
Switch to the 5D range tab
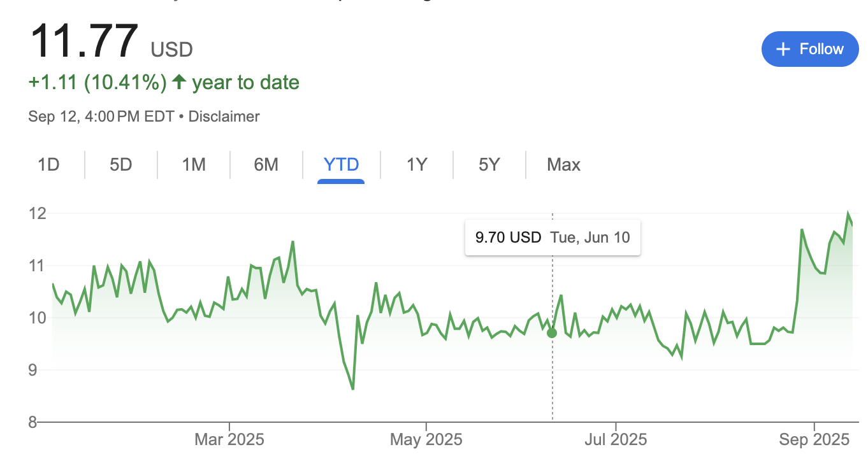coord(120,165)
